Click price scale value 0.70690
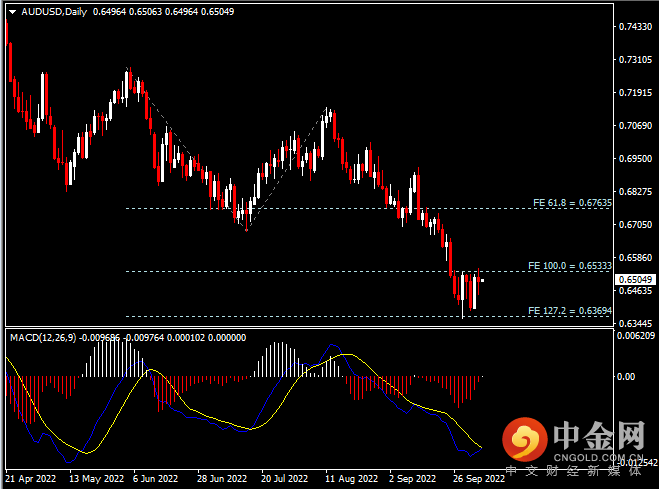 pyautogui.click(x=635, y=126)
